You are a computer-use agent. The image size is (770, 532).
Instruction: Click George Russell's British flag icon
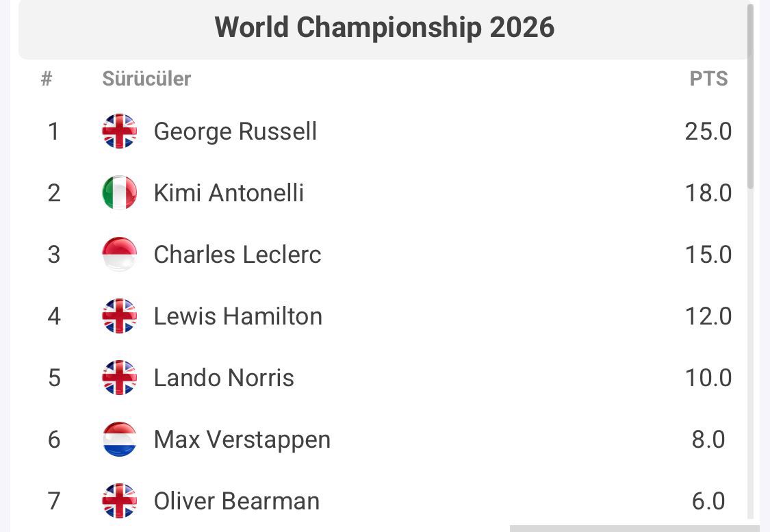coord(119,131)
